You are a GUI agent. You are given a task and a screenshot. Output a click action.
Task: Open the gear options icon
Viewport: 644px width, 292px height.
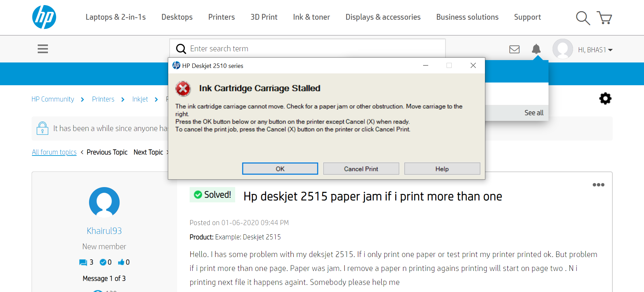(x=605, y=99)
